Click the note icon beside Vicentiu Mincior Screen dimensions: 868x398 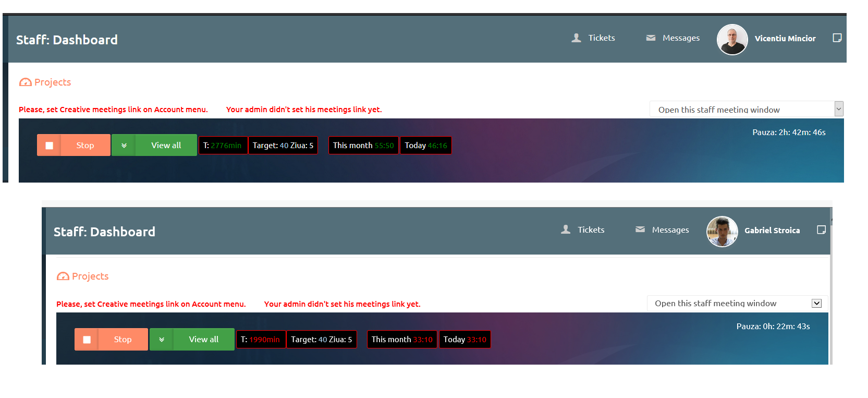[x=837, y=38]
